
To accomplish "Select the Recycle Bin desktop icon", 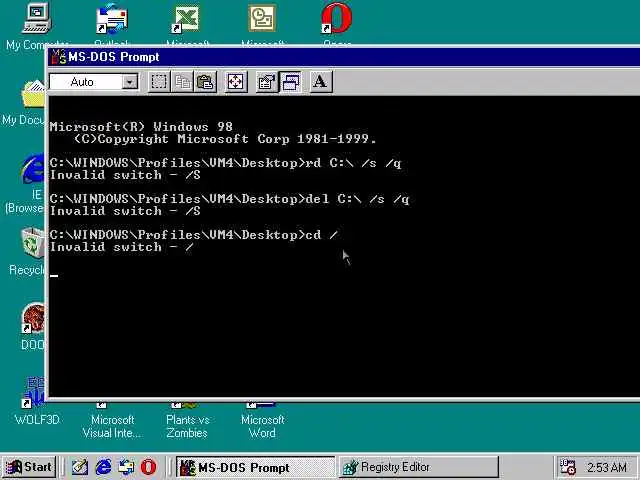I will pyautogui.click(x=27, y=251).
